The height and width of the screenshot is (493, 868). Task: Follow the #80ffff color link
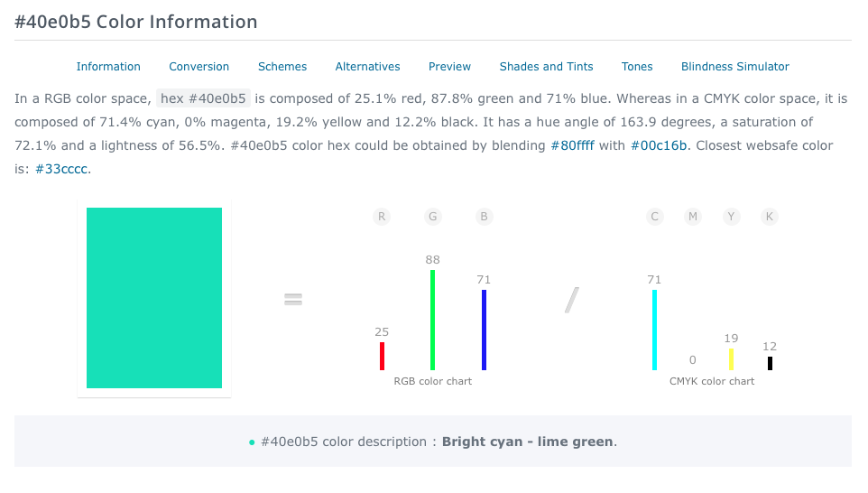(x=572, y=145)
